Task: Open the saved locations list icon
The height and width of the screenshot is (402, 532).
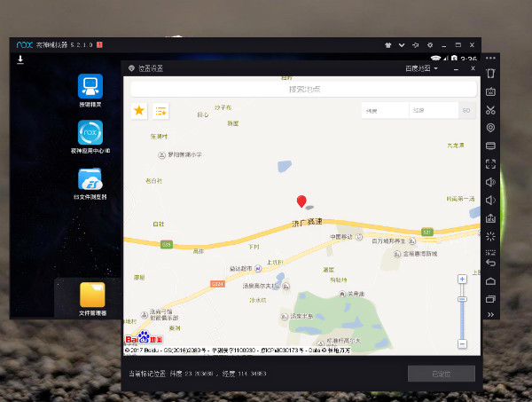Action: click(x=161, y=111)
